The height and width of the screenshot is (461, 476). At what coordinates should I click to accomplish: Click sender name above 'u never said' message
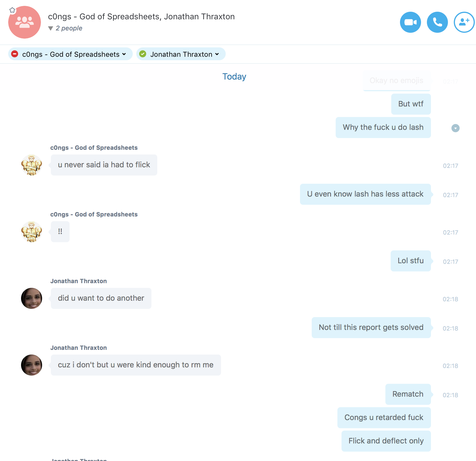click(94, 148)
